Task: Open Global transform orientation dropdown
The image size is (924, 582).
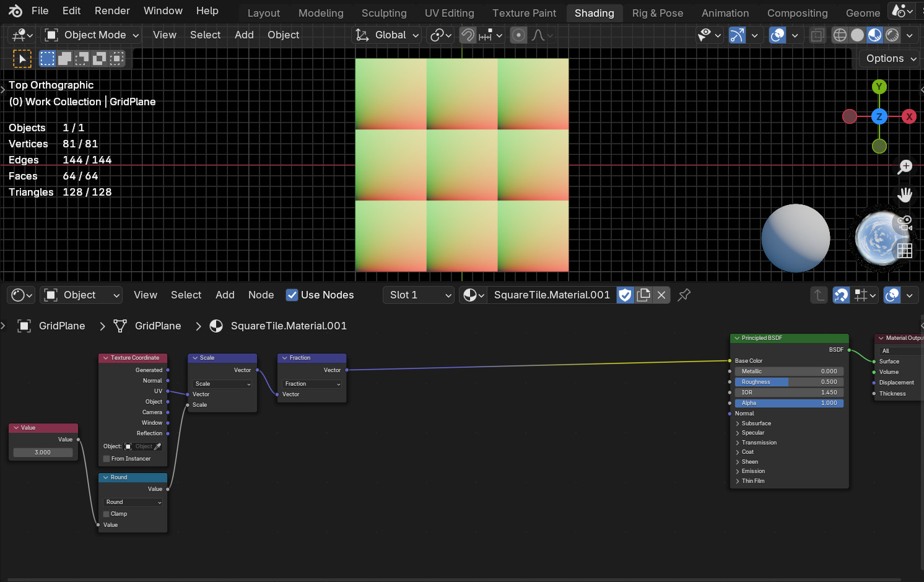Action: [387, 35]
